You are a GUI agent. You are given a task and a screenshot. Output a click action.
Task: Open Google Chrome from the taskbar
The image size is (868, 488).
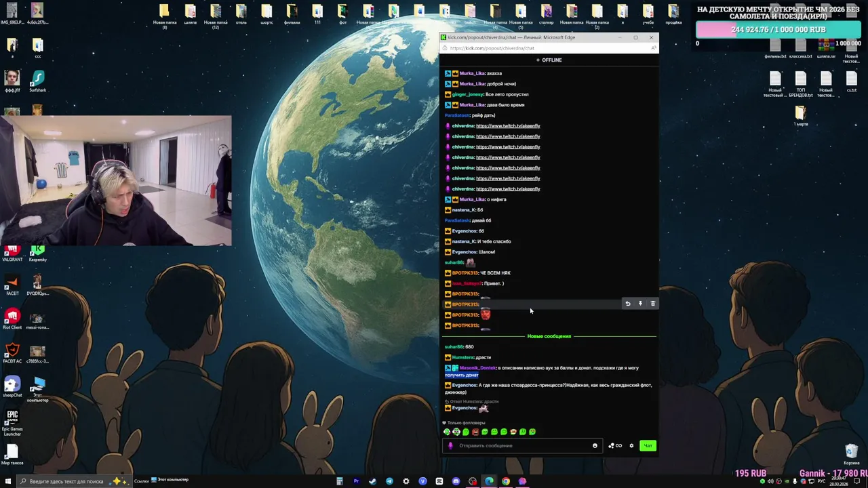[x=506, y=481]
